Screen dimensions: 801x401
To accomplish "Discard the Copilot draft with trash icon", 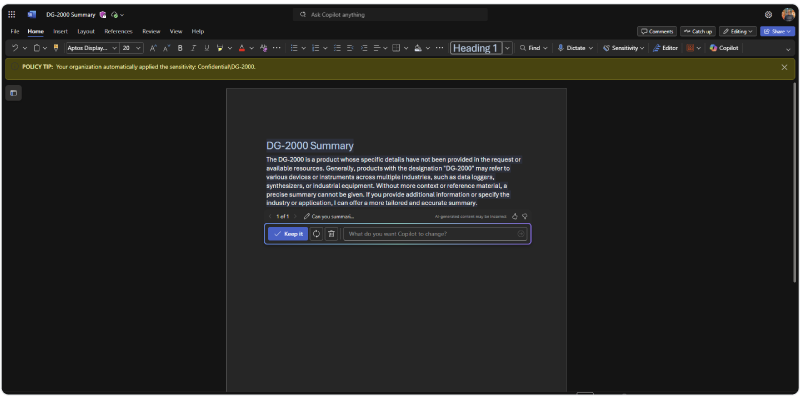I will (x=331, y=234).
